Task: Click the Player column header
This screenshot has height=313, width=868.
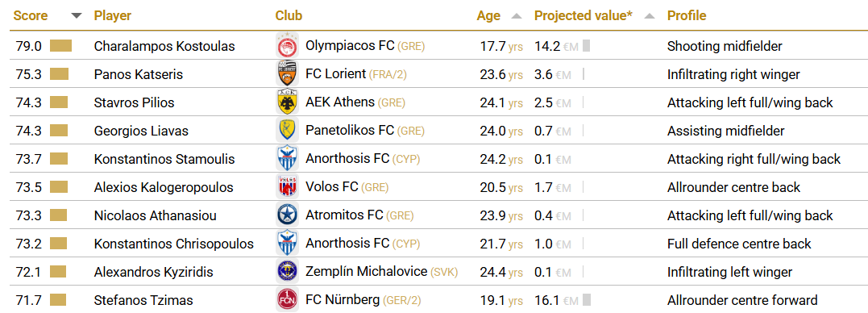Action: click(x=113, y=15)
